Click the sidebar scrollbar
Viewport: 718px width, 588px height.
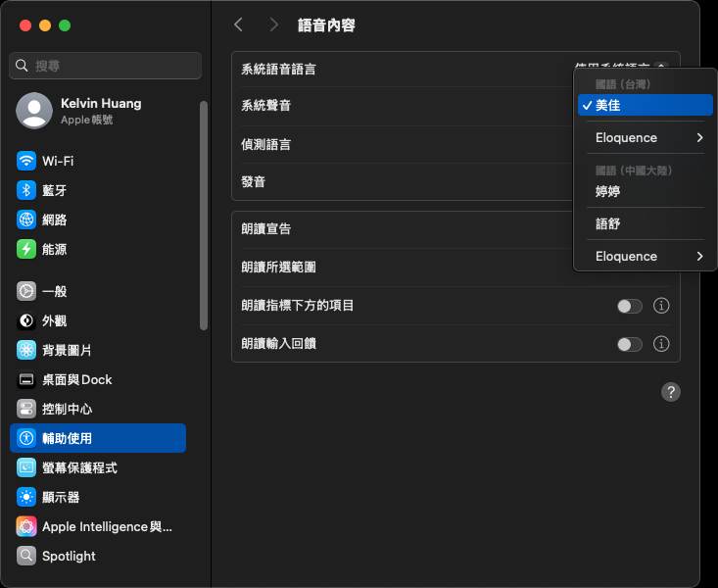(x=204, y=216)
